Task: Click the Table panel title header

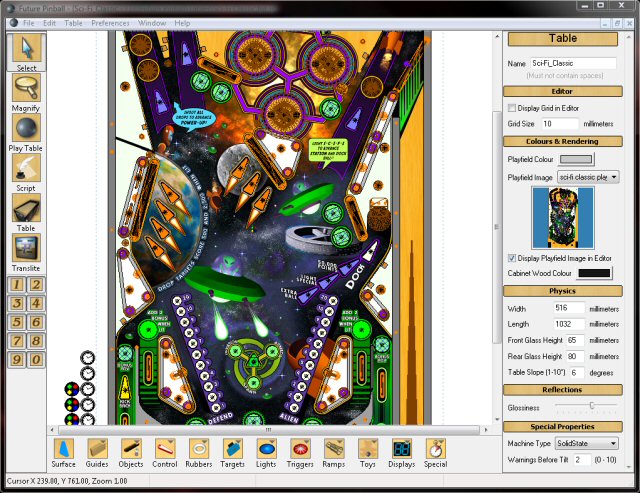Action: pyautogui.click(x=563, y=39)
